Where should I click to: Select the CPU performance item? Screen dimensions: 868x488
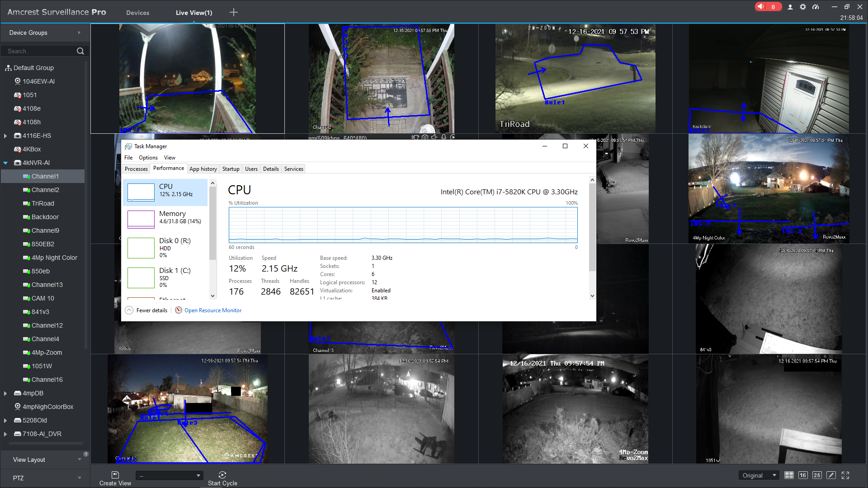[165, 192]
